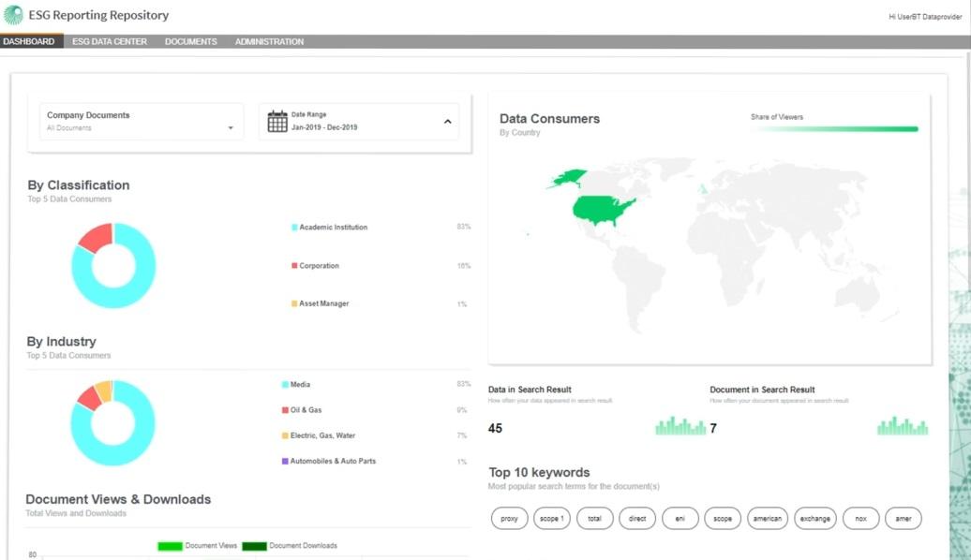This screenshot has height=560, width=971.
Task: Toggle the Document Downloads legend swatch
Action: [x=254, y=546]
